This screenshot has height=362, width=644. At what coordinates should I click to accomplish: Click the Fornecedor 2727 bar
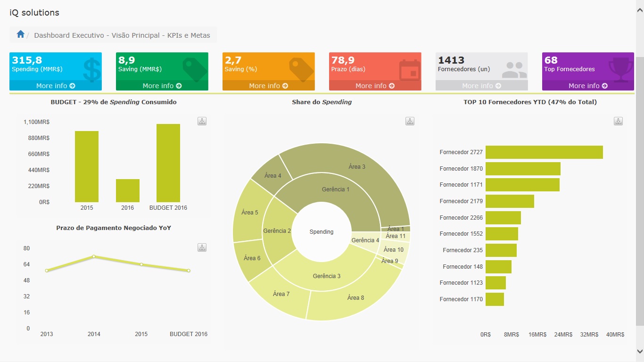(544, 152)
